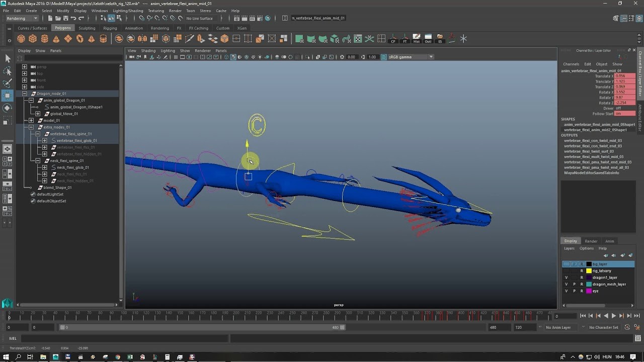Click the rig_latvany yellow color swatch
This screenshot has height=362, width=644.
coord(589,271)
